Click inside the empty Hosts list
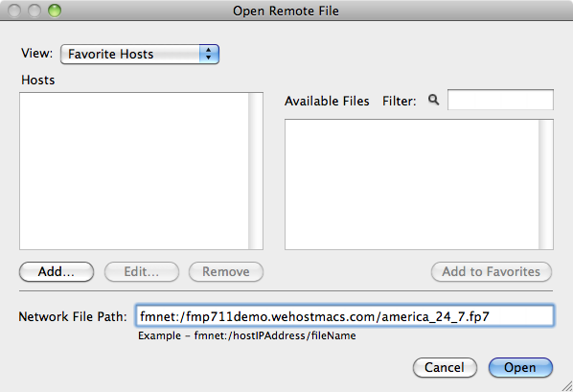The image size is (573, 392). (134, 172)
